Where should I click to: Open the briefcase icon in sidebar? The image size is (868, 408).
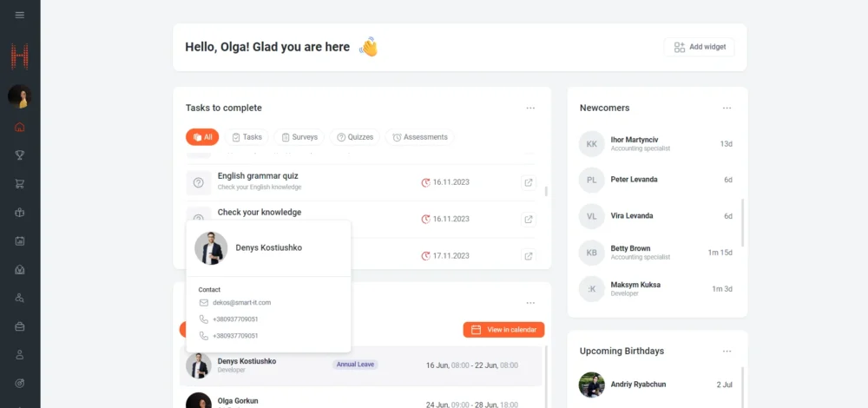20,326
